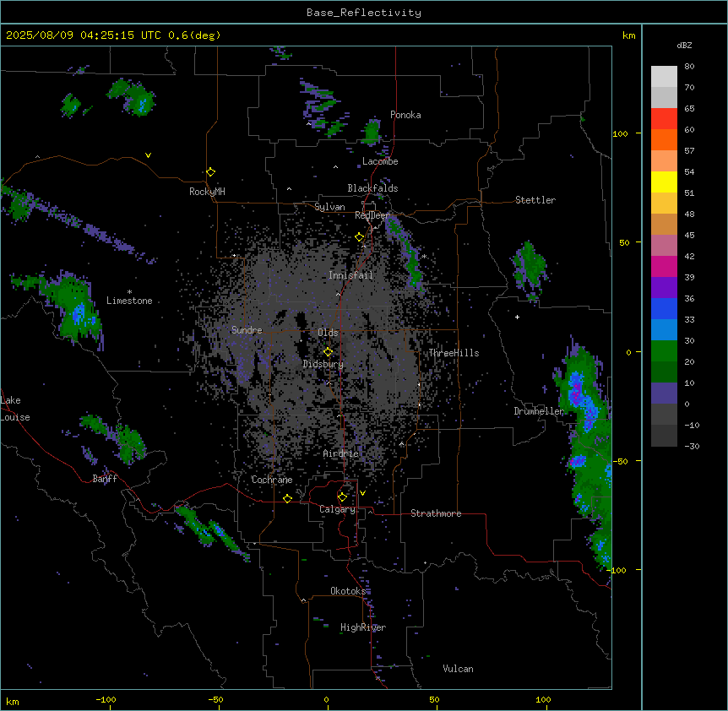This screenshot has width=728, height=711.
Task: Click the yellow V marker east of Calgary
Action: coord(362,493)
